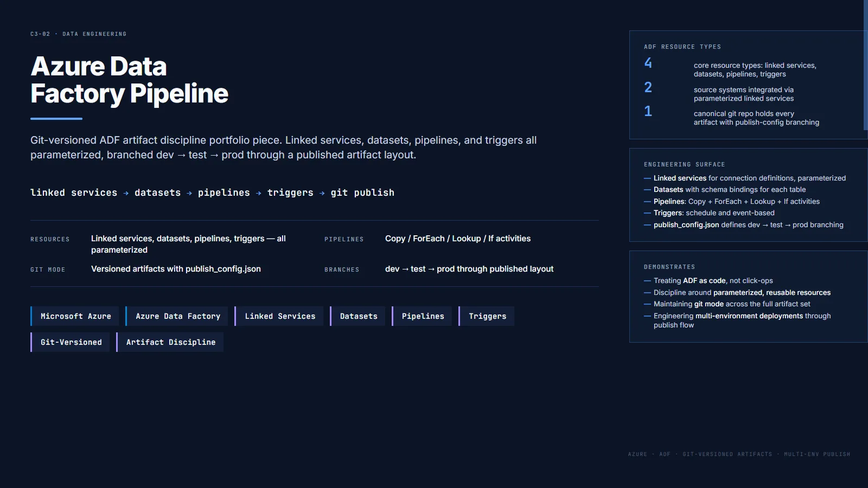Click 'Treating ADF as code' bullet
Image resolution: width=868 pixels, height=488 pixels.
click(x=709, y=281)
